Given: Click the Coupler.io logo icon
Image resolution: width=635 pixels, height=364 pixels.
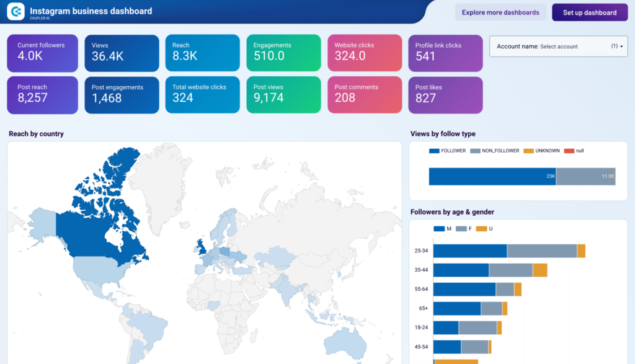Looking at the screenshot, I should (x=15, y=11).
